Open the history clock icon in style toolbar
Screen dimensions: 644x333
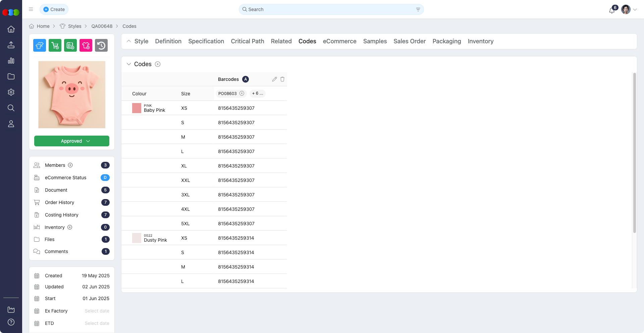point(101,45)
